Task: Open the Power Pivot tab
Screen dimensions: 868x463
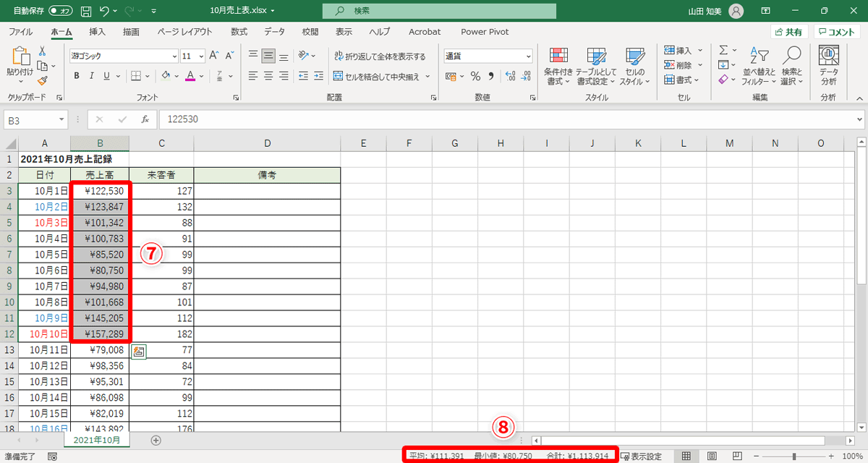Action: coord(485,32)
